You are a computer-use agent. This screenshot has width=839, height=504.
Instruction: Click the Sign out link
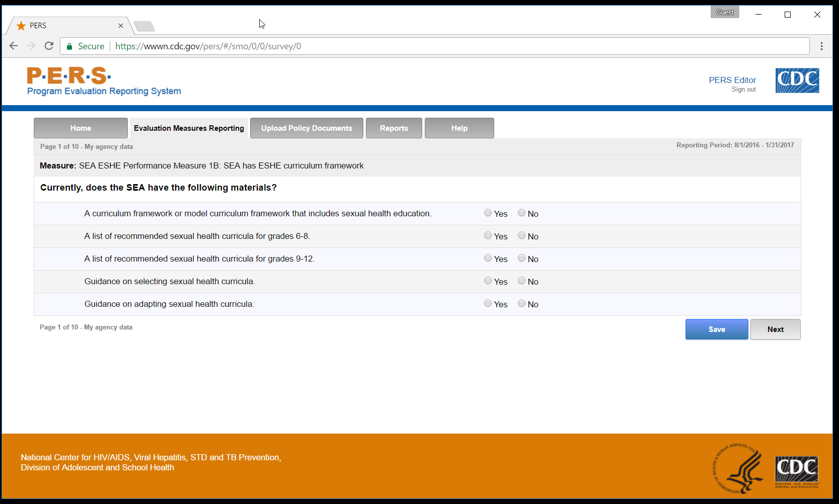pos(743,90)
